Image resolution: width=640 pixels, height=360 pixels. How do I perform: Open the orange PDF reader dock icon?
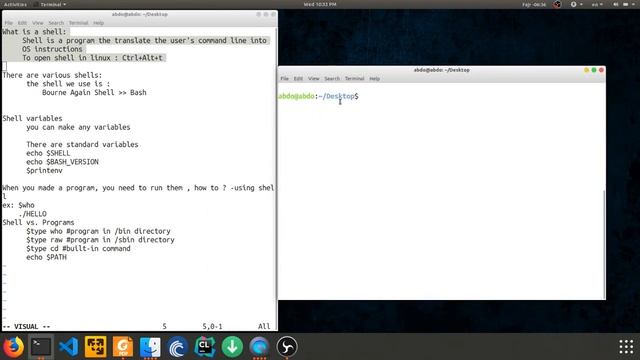[123, 347]
